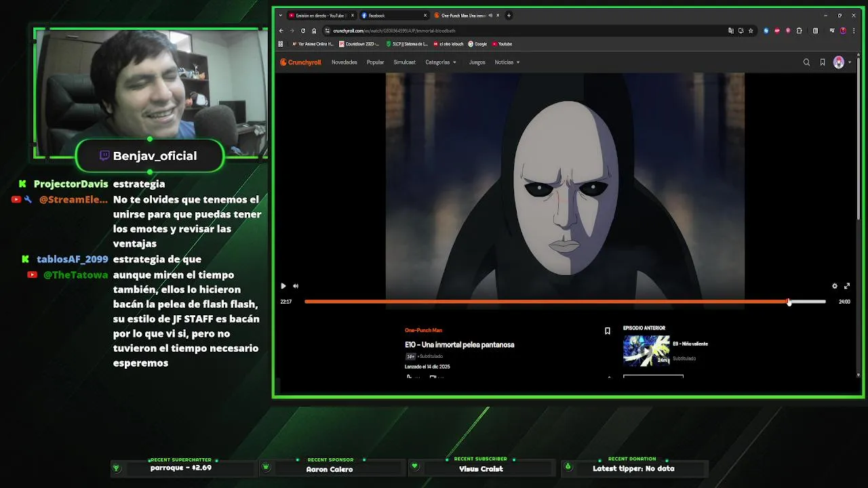Open Ver Anime Online bookmark

pos(313,44)
